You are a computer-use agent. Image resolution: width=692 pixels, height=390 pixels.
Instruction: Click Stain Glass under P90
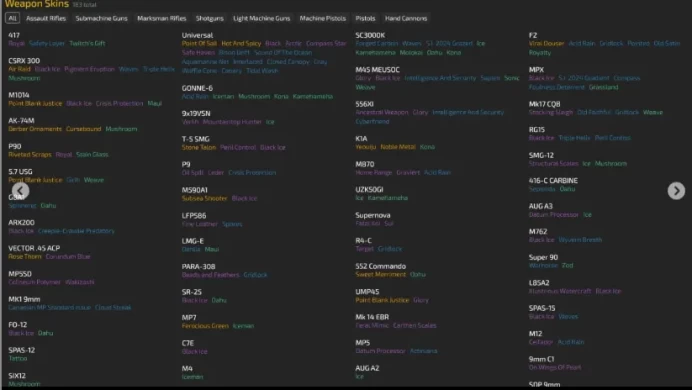(x=92, y=154)
